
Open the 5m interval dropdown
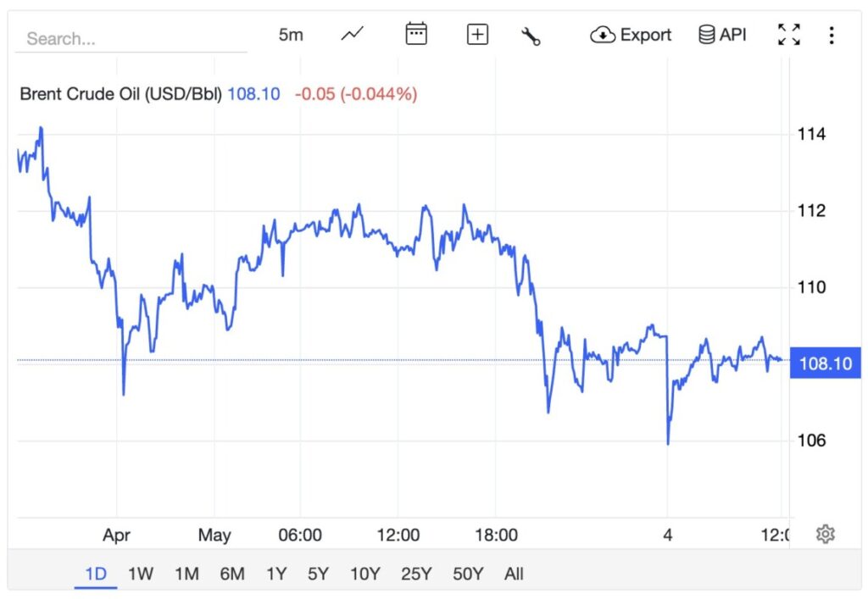pyautogui.click(x=291, y=35)
